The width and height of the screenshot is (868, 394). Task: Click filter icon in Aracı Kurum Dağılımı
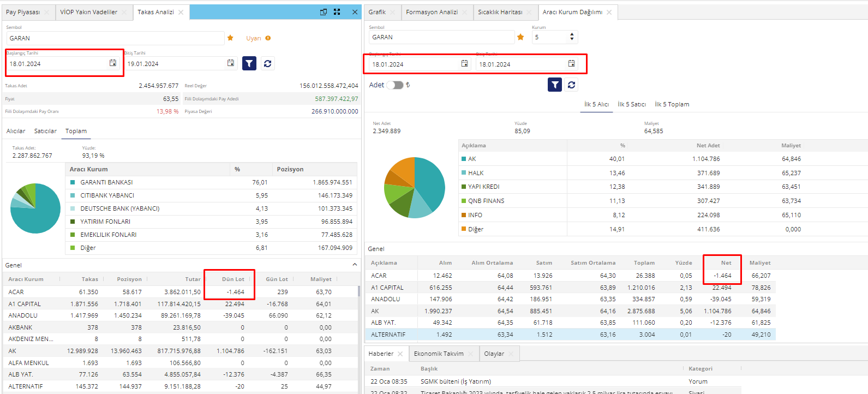coord(555,85)
